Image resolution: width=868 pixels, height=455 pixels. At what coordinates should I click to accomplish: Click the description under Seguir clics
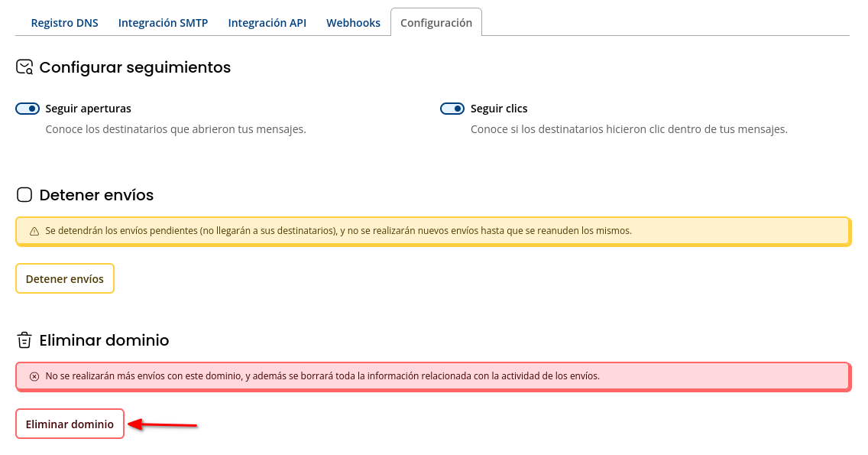[629, 129]
